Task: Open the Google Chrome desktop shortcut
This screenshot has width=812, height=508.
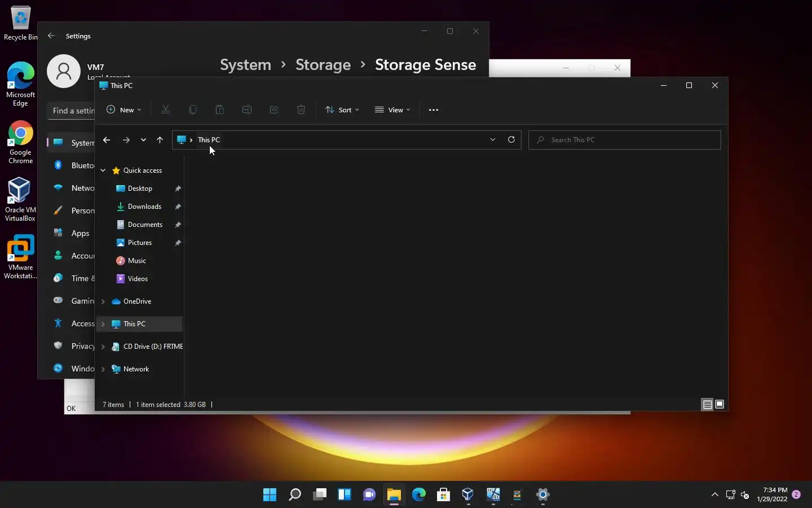Action: point(20,142)
